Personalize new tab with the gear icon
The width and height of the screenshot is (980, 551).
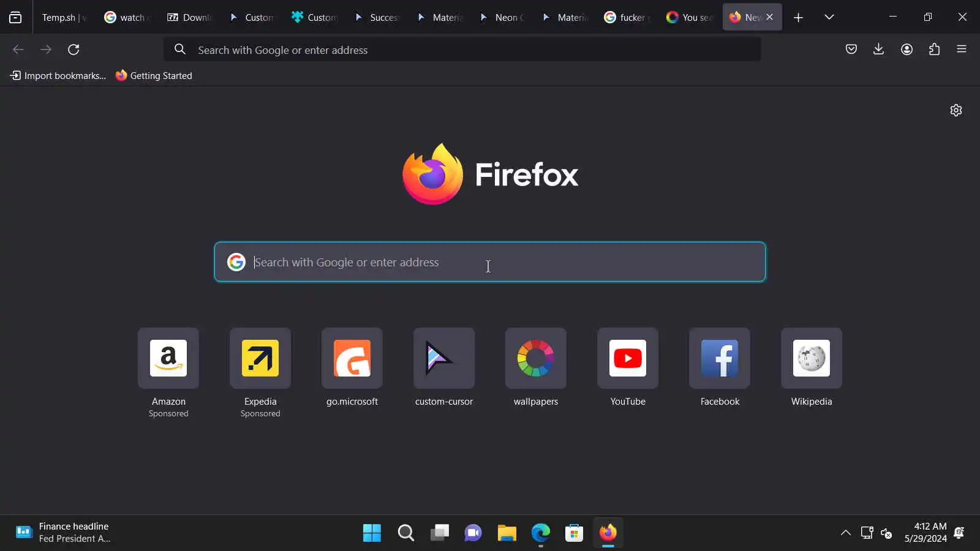956,110
